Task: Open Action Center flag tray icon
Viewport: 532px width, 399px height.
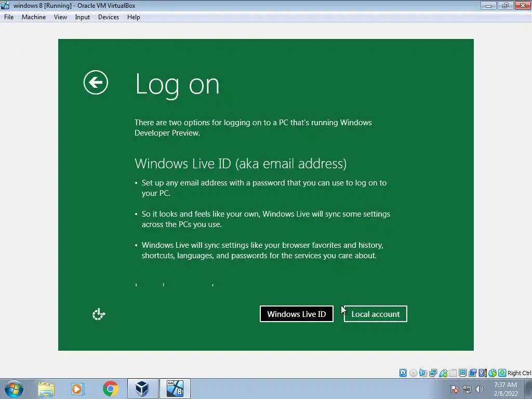Action: coord(455,389)
